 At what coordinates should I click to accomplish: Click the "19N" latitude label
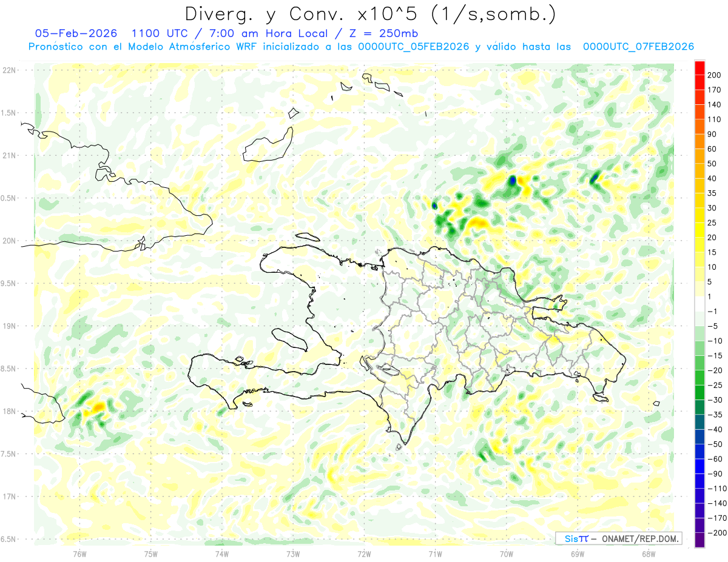pos(9,326)
